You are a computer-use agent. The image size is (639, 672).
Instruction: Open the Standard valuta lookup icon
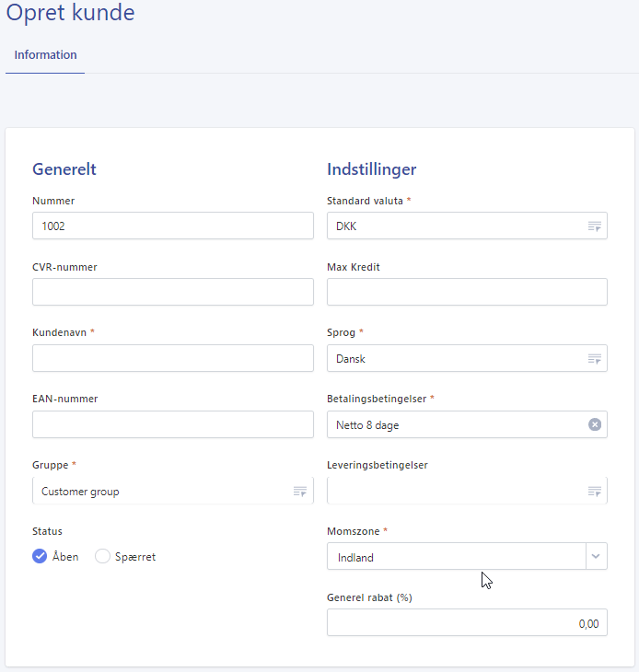[x=594, y=226]
